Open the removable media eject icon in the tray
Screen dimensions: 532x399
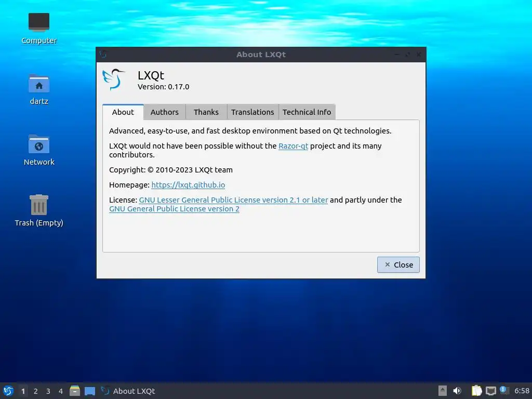[x=443, y=391]
